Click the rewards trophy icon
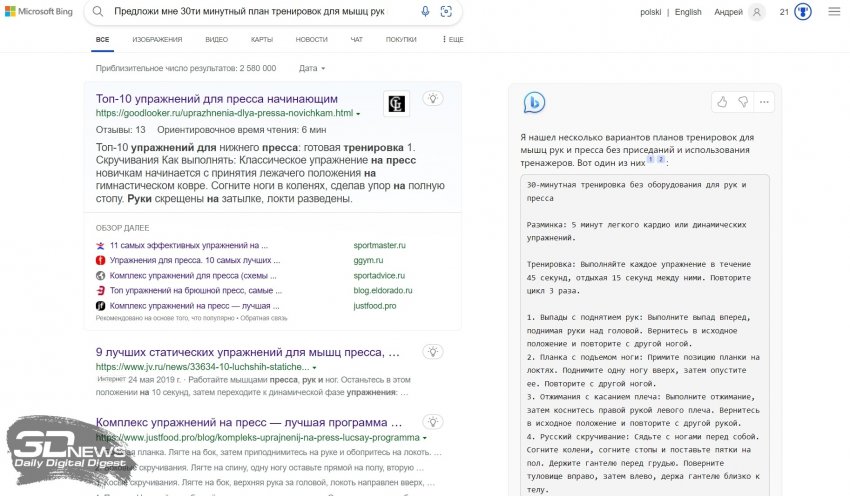The image size is (850, 496). pos(802,12)
